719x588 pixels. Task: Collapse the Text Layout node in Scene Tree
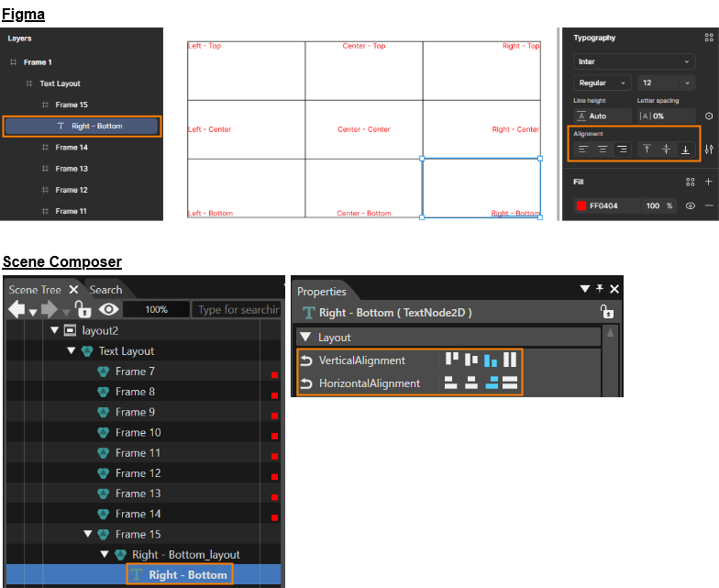pos(72,350)
